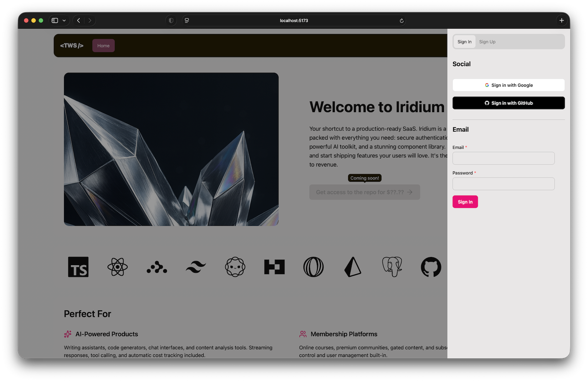Switch to the Sign Up tab
The image size is (588, 382).
click(x=487, y=42)
